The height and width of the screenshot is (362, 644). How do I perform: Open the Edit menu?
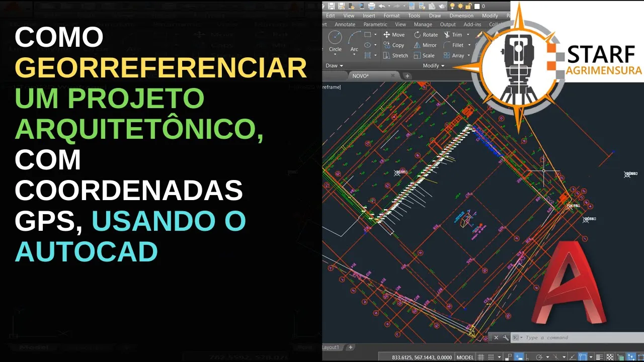pyautogui.click(x=331, y=16)
